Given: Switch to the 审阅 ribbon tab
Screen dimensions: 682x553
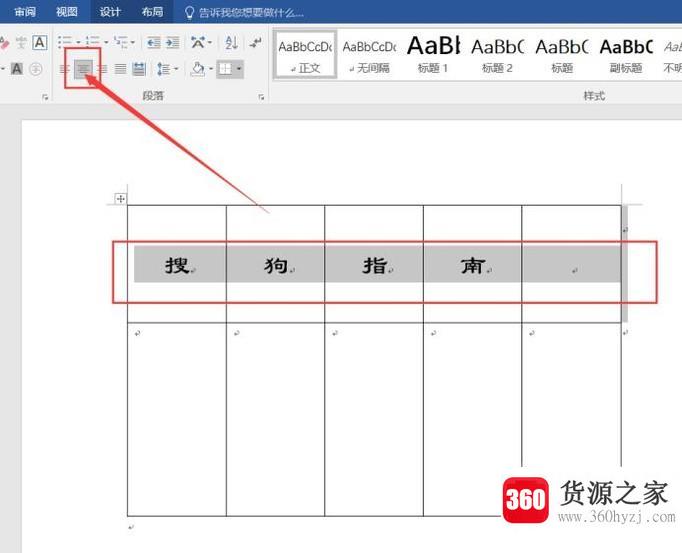Looking at the screenshot, I should click(25, 12).
